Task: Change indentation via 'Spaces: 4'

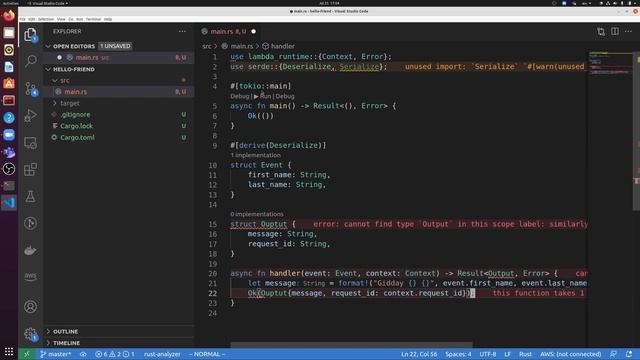Action: (x=458, y=354)
